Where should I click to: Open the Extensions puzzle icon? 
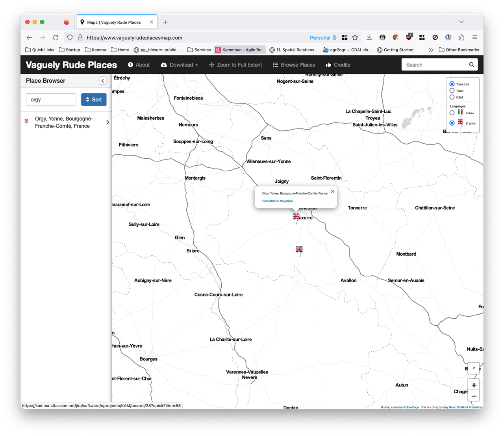461,37
